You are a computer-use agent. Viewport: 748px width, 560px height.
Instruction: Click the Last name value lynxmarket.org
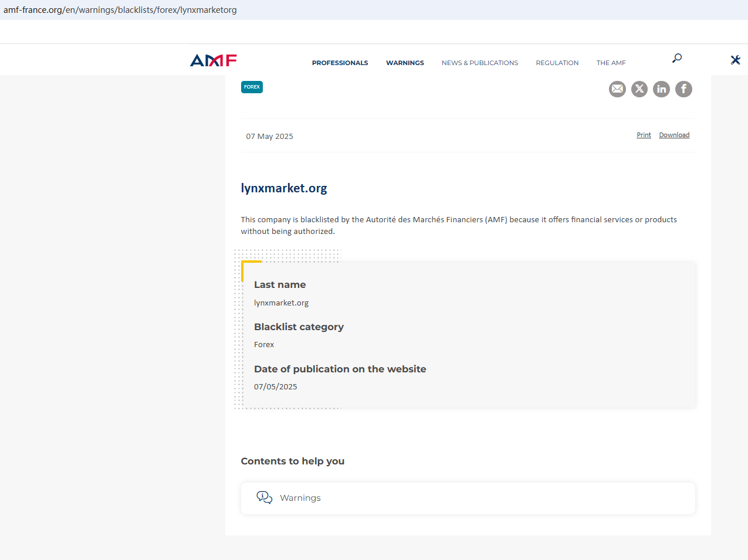[x=281, y=303]
